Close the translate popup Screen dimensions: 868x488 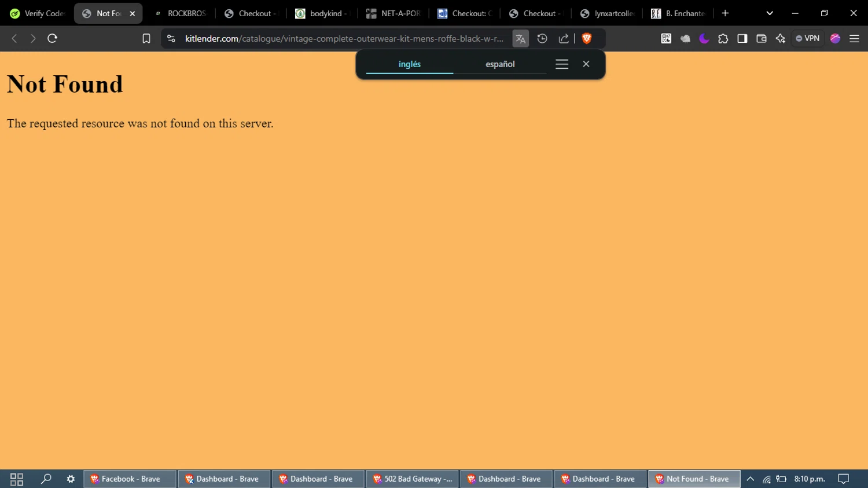click(586, 64)
